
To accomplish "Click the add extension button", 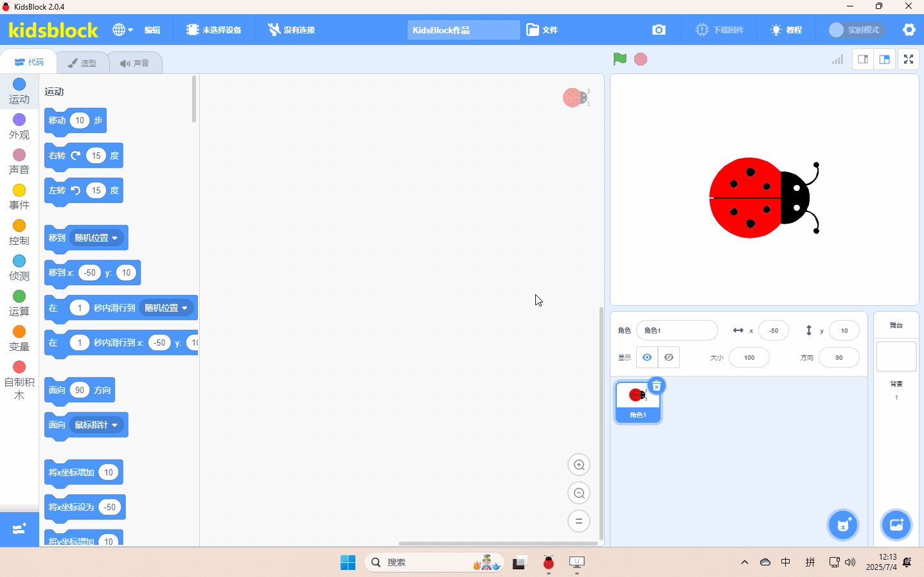I will tap(19, 529).
